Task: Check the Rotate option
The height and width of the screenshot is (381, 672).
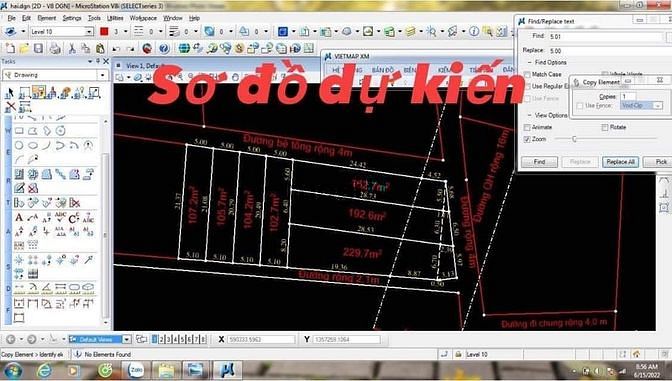Action: (605, 127)
